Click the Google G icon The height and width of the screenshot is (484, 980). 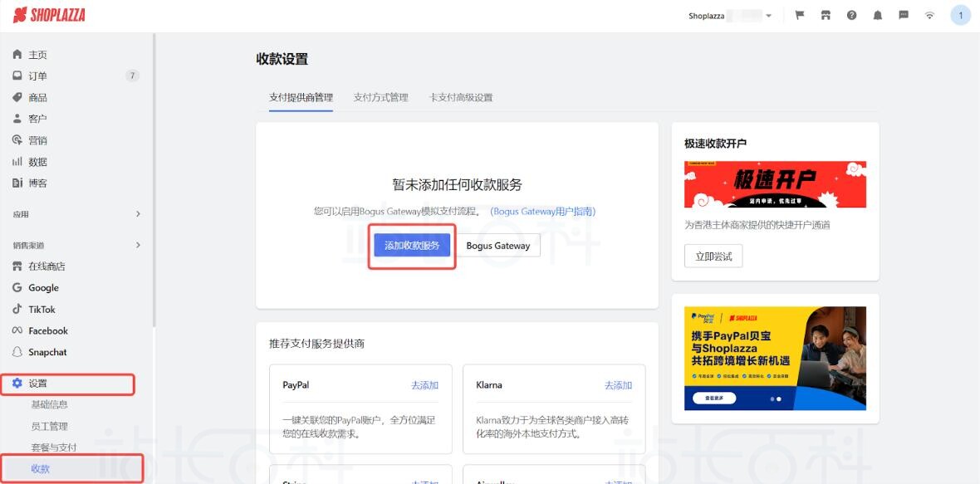17,288
